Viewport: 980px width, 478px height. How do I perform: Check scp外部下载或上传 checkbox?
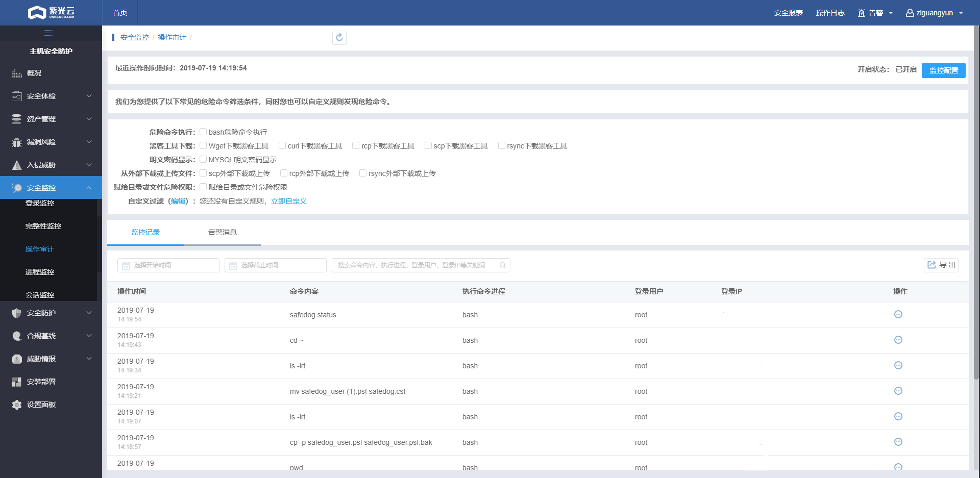(203, 173)
